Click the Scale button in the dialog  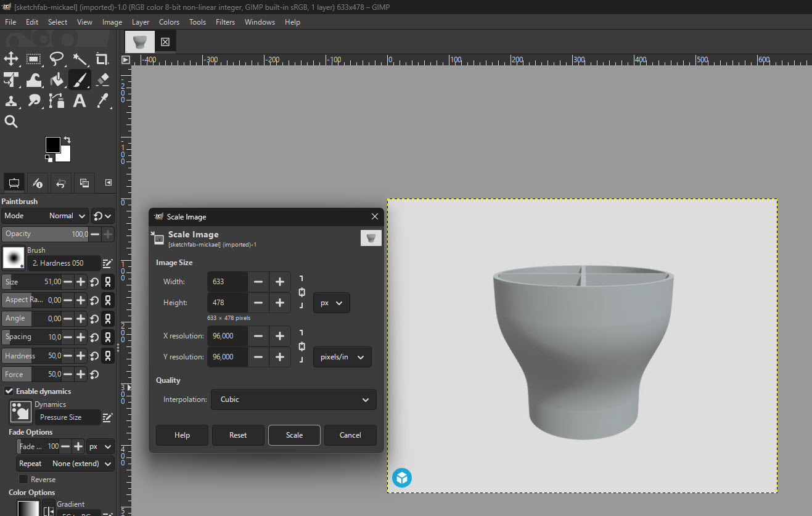pyautogui.click(x=294, y=435)
